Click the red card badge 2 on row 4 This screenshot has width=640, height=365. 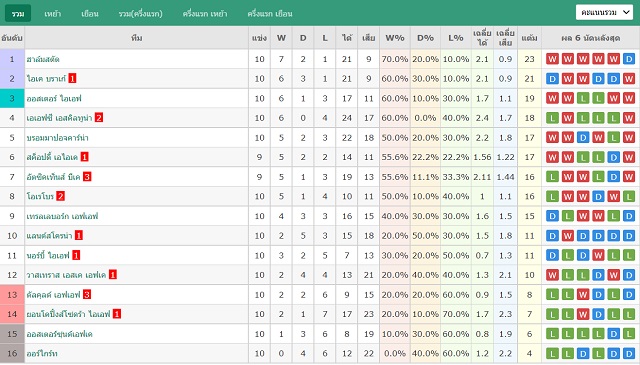click(99, 118)
